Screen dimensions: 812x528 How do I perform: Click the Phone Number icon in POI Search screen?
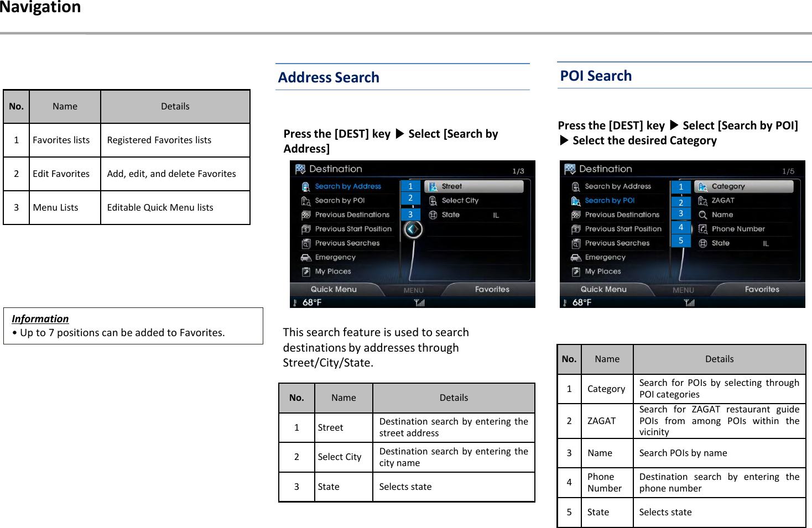tap(703, 229)
